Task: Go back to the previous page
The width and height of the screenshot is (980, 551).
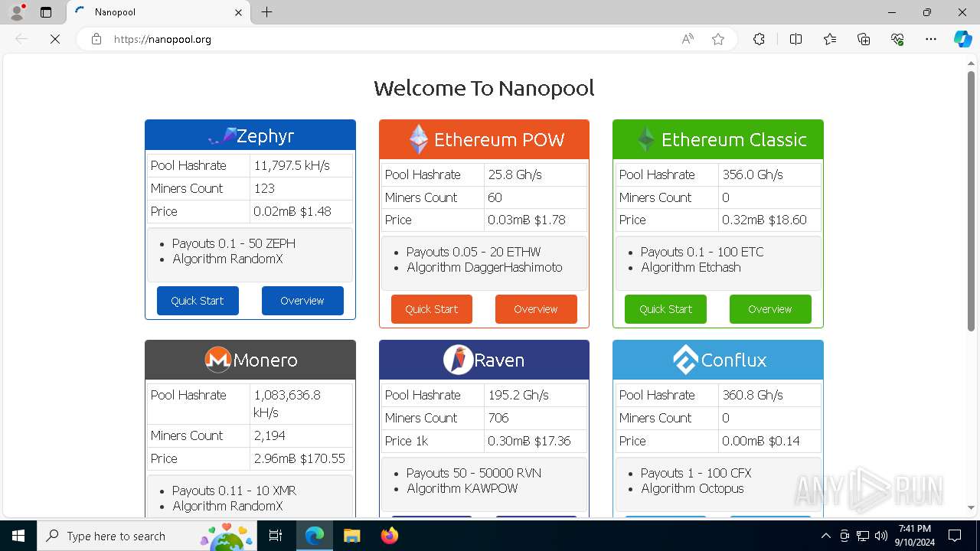Action: pyautogui.click(x=21, y=39)
